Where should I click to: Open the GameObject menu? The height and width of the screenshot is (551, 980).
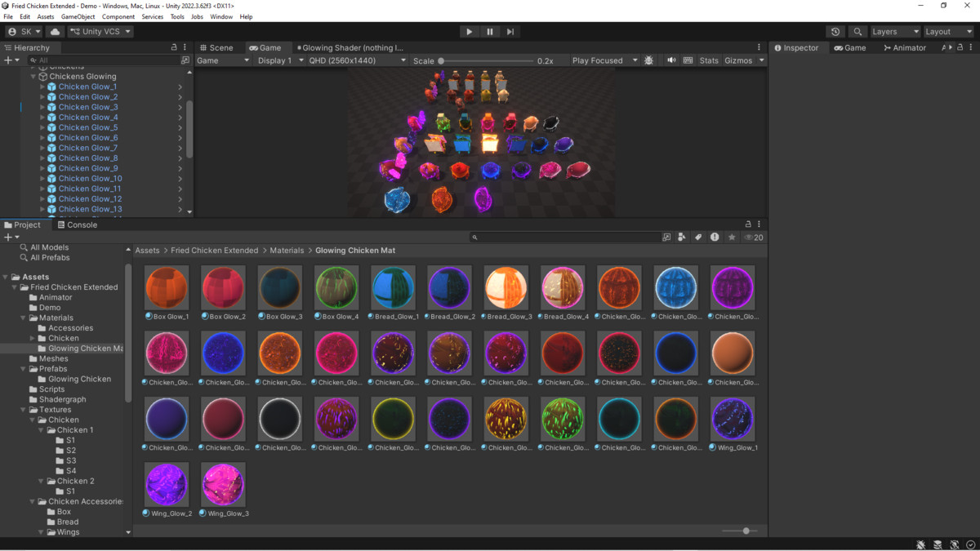[78, 16]
